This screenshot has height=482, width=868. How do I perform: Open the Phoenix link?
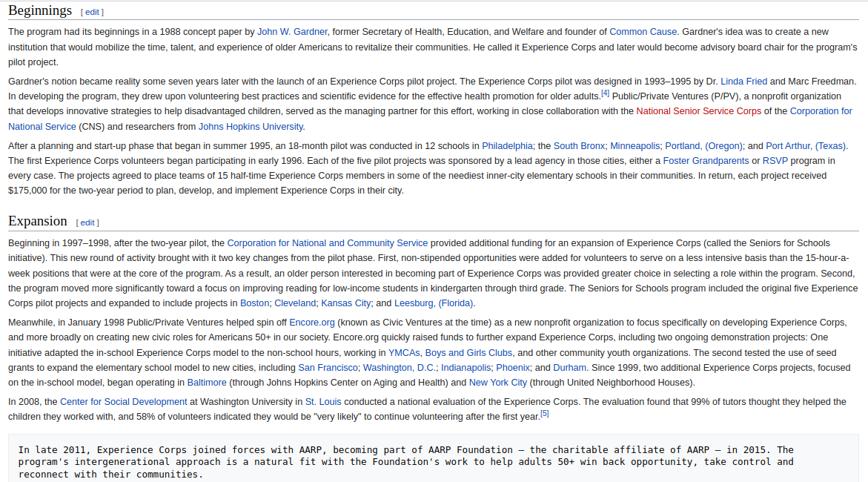point(513,367)
